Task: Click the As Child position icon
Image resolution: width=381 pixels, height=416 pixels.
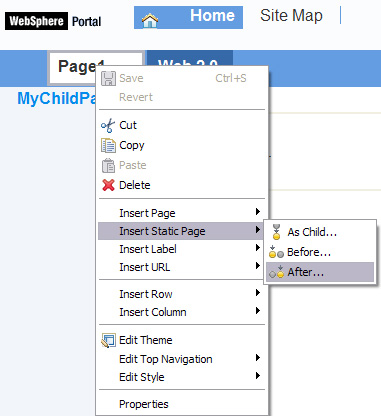Action: tap(276, 232)
